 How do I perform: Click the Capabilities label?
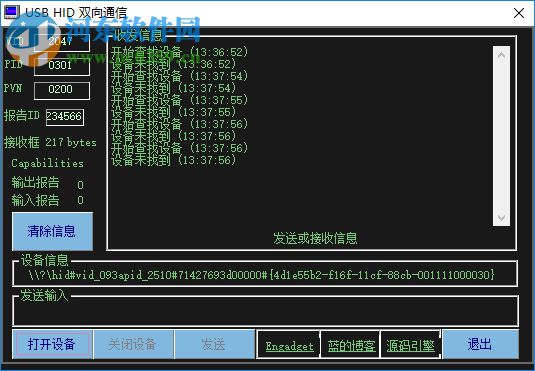tap(47, 163)
